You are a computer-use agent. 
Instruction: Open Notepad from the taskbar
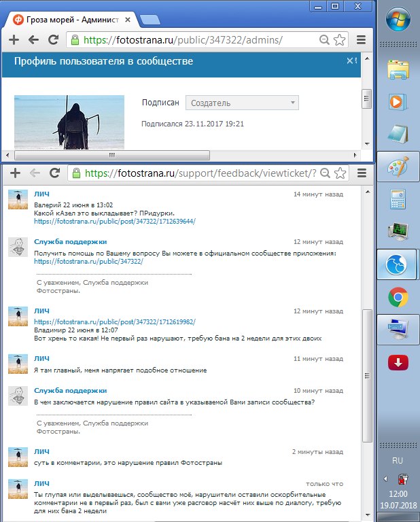point(398,135)
